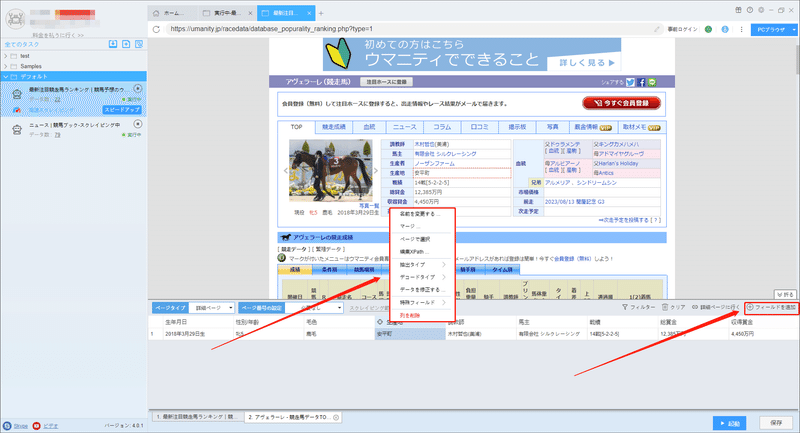This screenshot has width=800, height=433.
Task: Click the edit pencil icon in the address bar
Action: pyautogui.click(x=657, y=29)
